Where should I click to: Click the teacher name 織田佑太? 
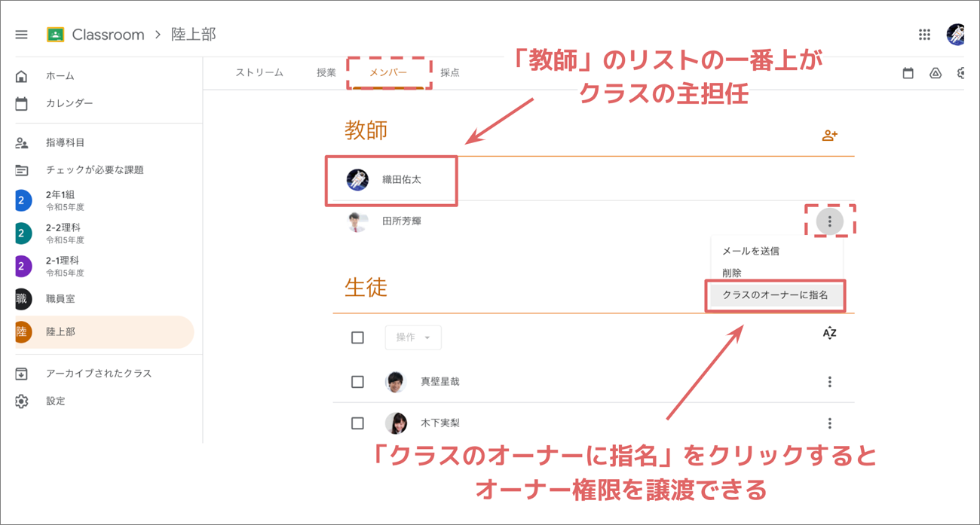pyautogui.click(x=402, y=179)
